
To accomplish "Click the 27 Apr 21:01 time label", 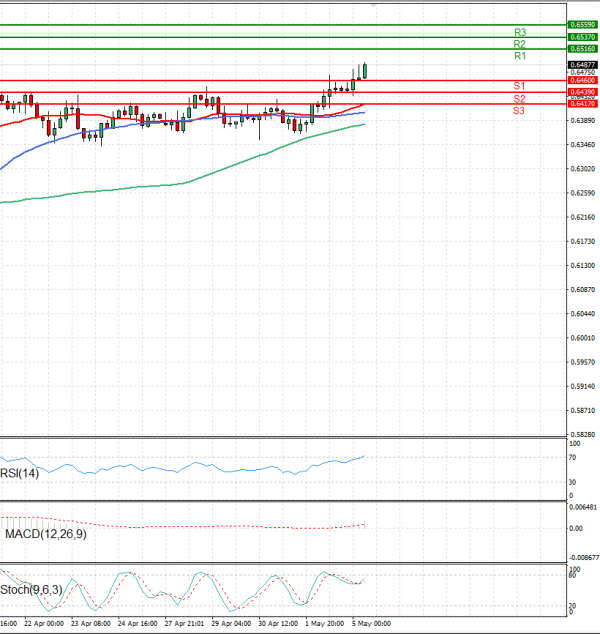I will tap(189, 623).
